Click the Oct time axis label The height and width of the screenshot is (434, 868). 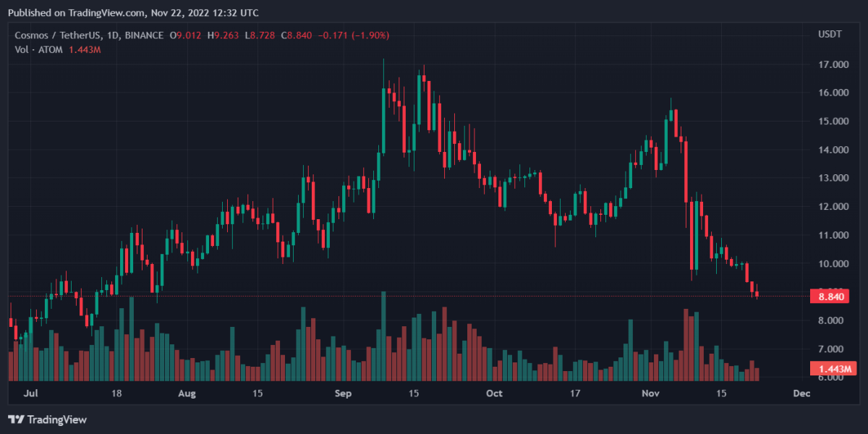[x=494, y=394]
